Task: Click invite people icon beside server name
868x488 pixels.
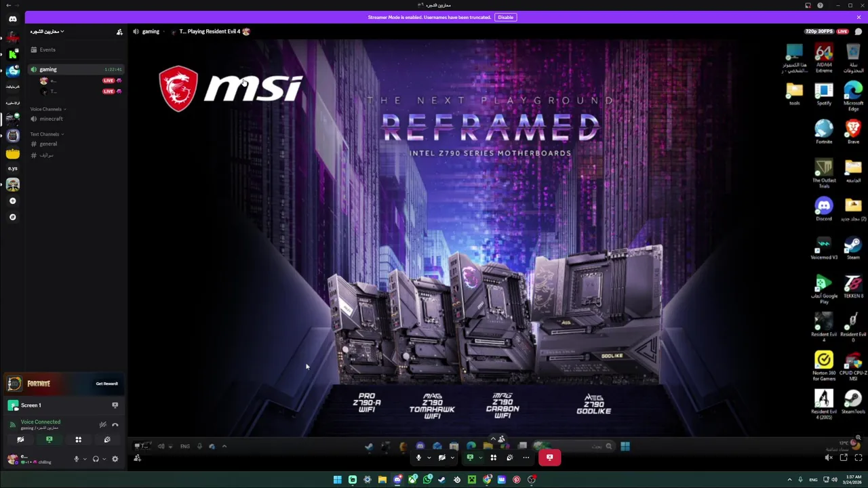Action: 119,32
